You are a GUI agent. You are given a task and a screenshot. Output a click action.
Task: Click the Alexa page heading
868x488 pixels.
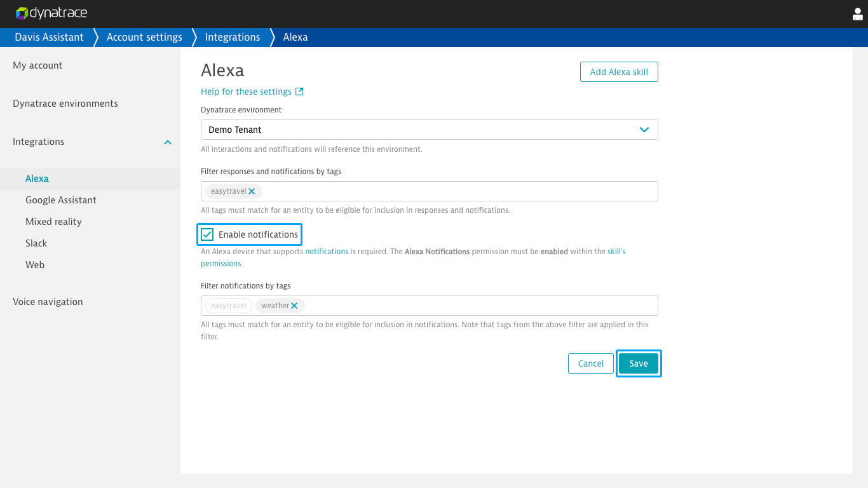click(222, 70)
